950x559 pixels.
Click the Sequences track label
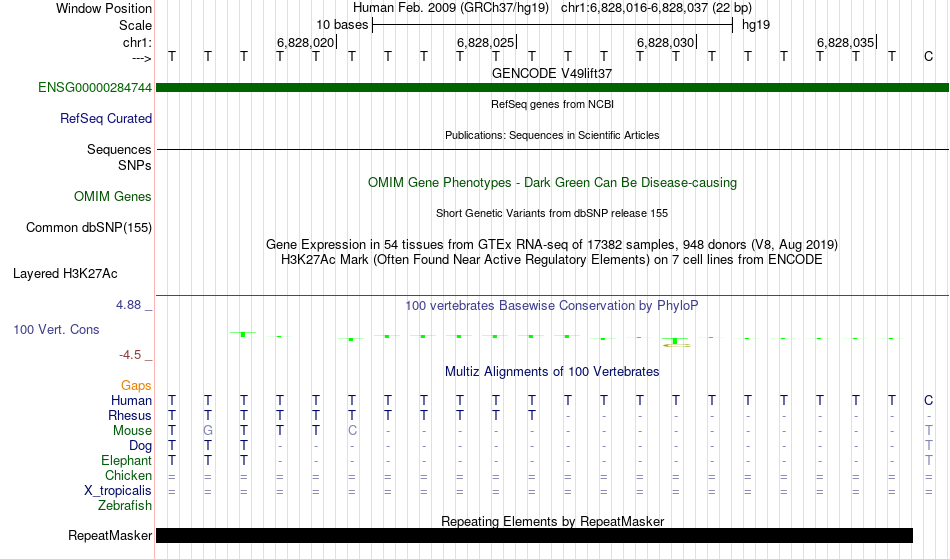pos(119,150)
